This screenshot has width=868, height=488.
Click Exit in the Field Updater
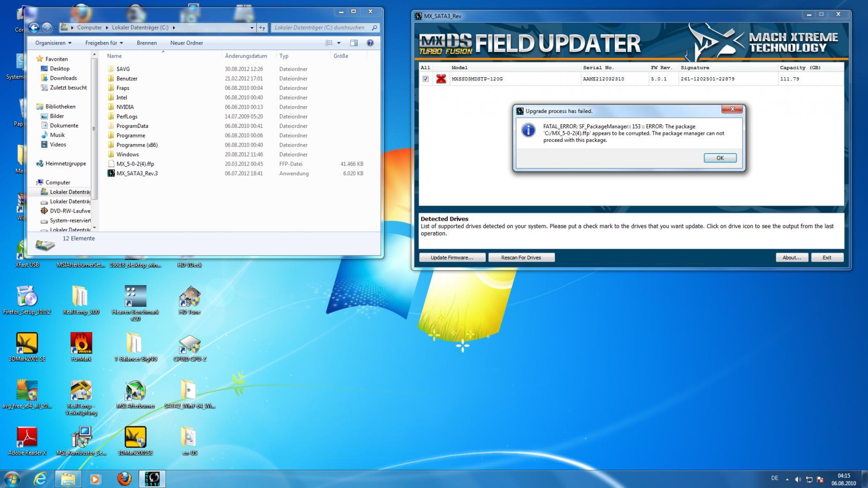(x=827, y=258)
